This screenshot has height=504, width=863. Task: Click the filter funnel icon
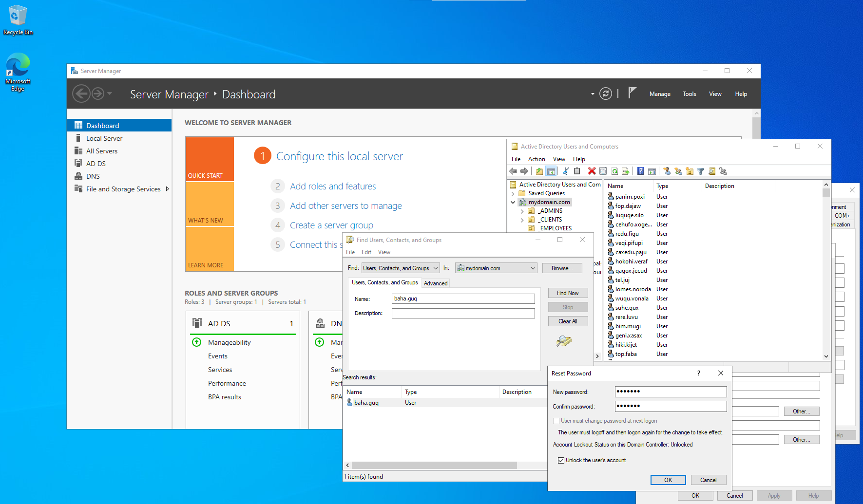[701, 171]
